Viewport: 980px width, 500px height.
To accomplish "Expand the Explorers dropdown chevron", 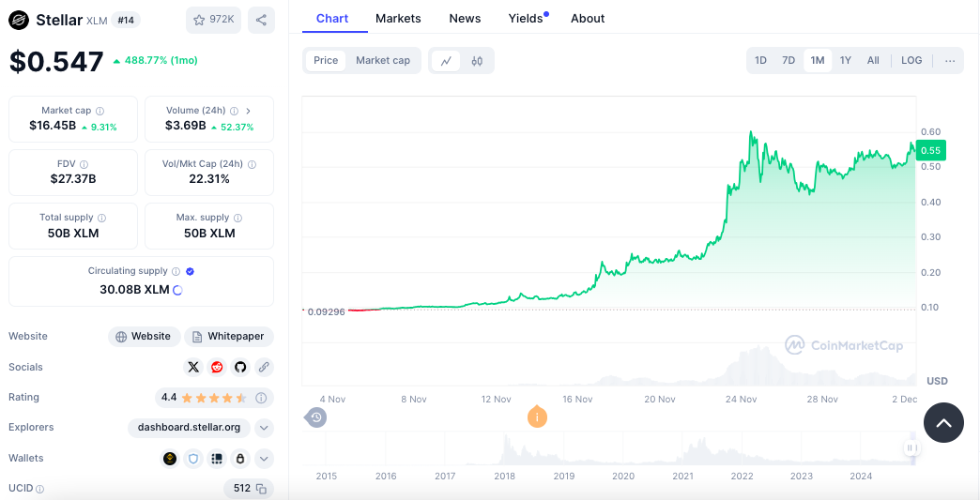I will pos(264,428).
